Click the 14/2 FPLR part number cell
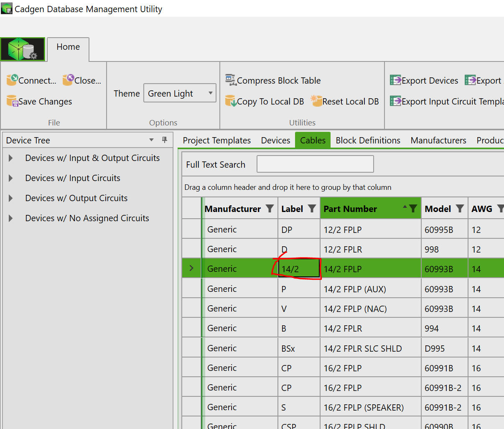 click(370, 328)
